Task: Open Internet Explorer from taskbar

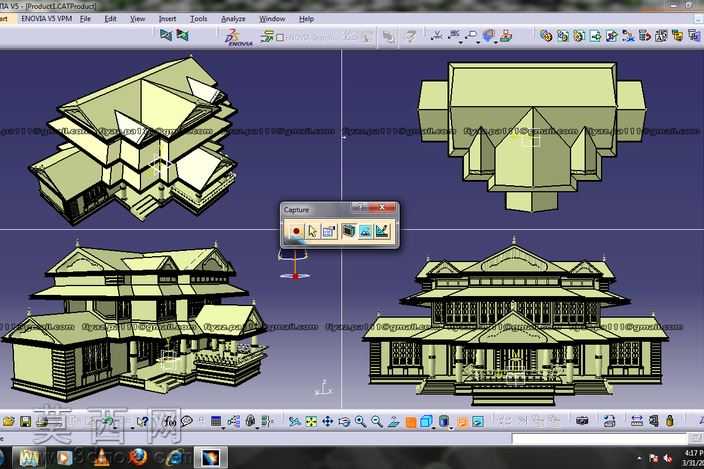Action: pos(173,458)
